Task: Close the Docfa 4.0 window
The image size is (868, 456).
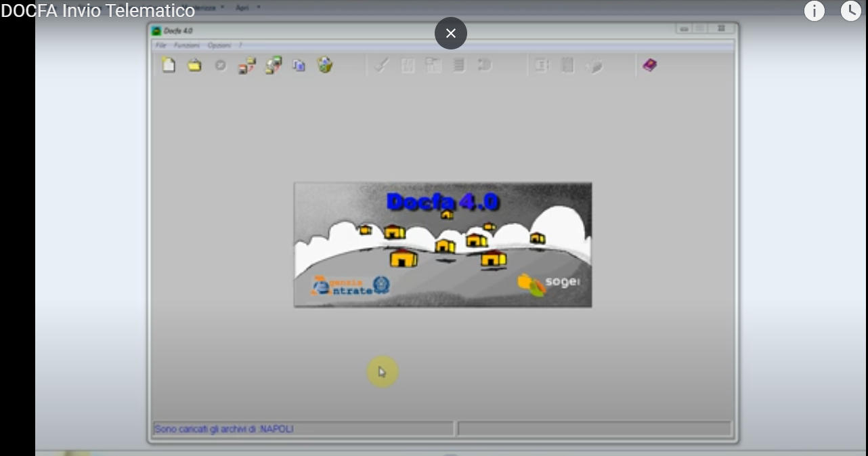Action: click(x=722, y=28)
